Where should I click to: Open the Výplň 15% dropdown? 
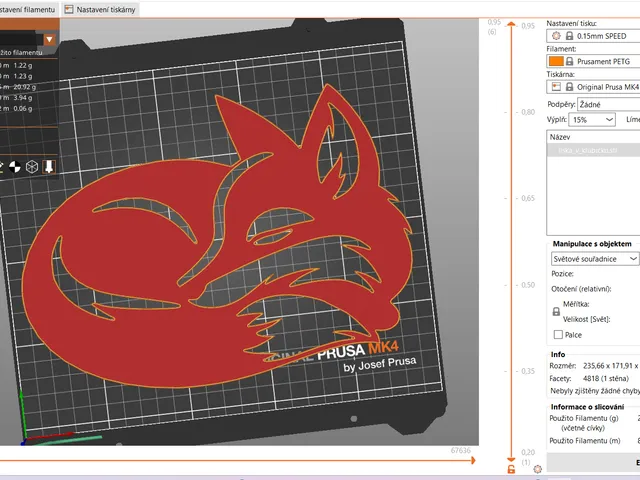592,120
